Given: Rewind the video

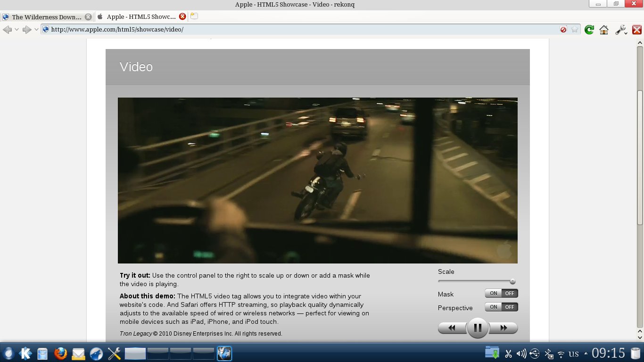Looking at the screenshot, I should coord(452,328).
